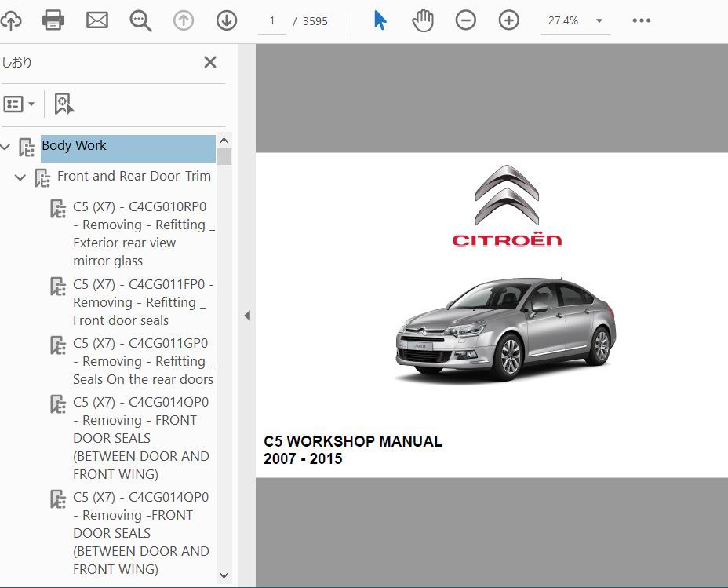Collapse the Front and Rear Door-Trim node
The width and height of the screenshot is (728, 588).
point(20,177)
